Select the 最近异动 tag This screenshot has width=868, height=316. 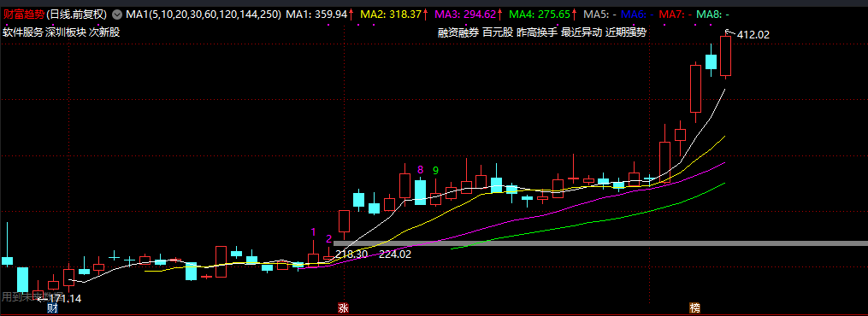[x=582, y=32]
